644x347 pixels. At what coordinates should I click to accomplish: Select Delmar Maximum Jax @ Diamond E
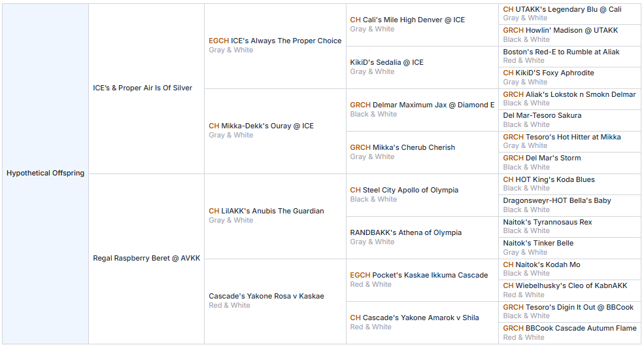(433, 105)
